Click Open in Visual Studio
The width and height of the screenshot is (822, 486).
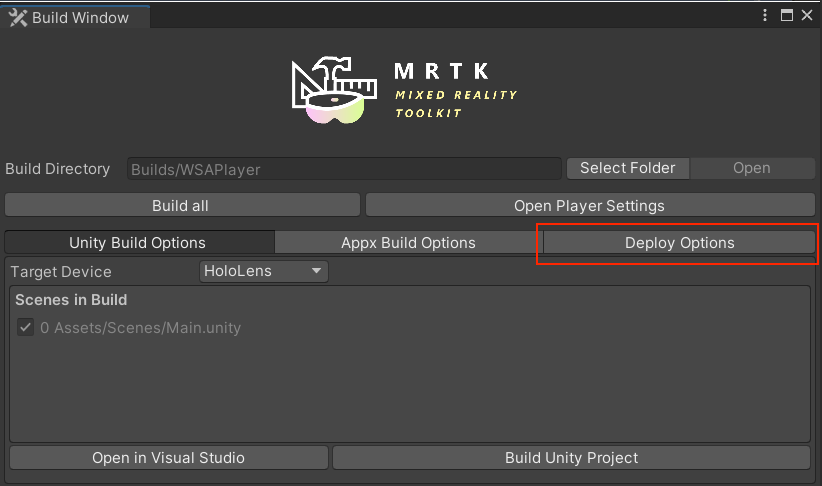[x=168, y=458]
